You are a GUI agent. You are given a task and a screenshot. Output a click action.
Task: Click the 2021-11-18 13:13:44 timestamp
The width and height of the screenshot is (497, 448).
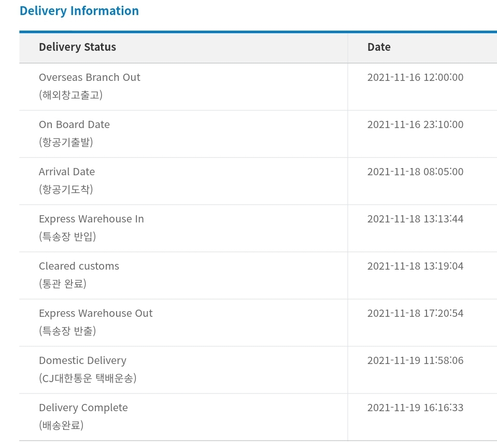click(x=415, y=219)
